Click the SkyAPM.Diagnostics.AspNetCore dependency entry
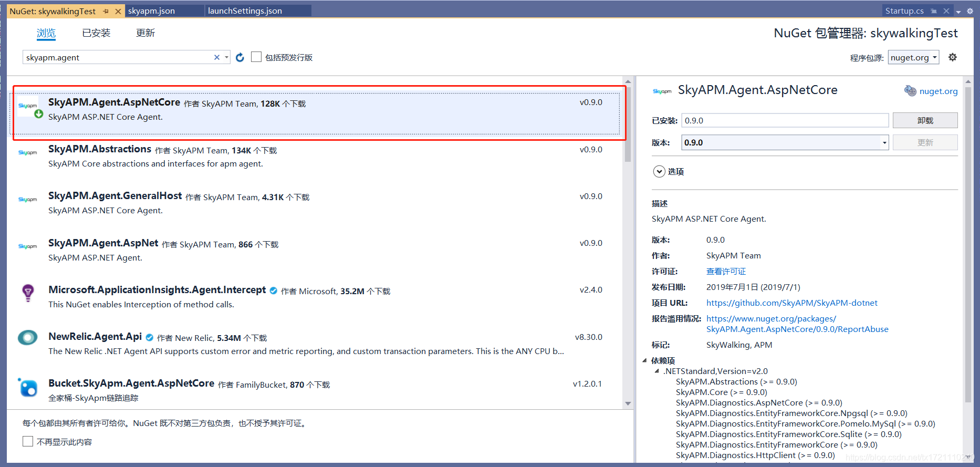 point(759,402)
